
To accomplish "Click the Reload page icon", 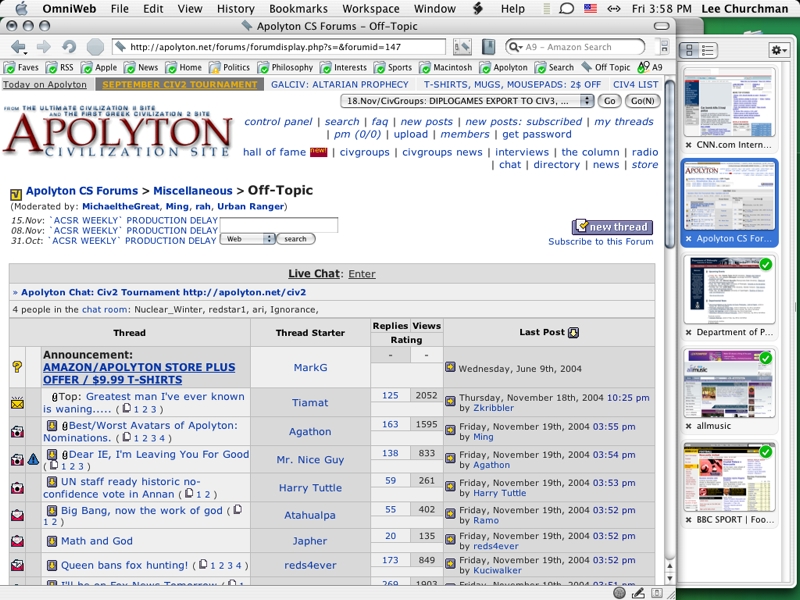I will (69, 47).
